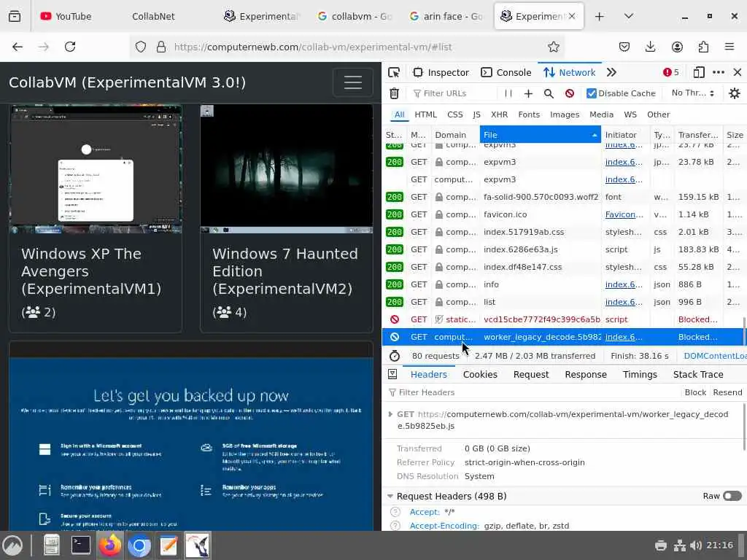Open a new browser tab
Image resolution: width=747 pixels, height=560 pixels.
[600, 16]
